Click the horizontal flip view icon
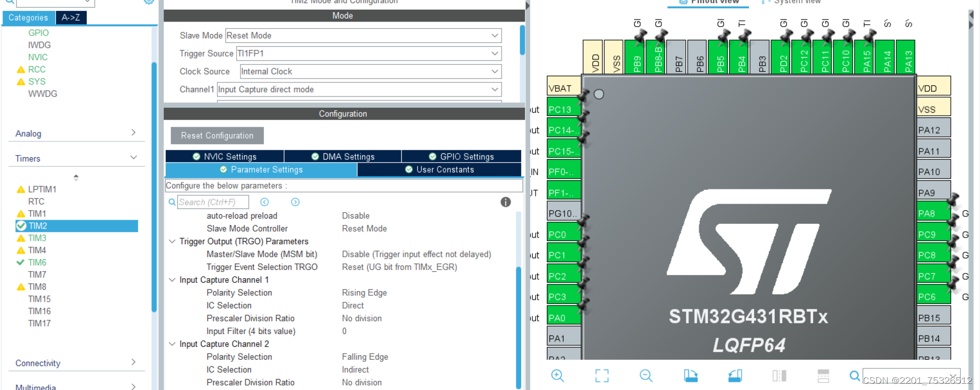 pyautogui.click(x=779, y=376)
